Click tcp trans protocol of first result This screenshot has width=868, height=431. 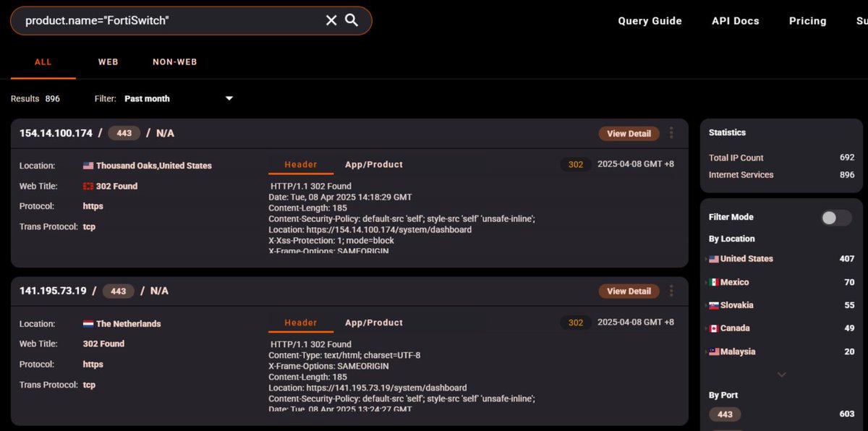[89, 227]
